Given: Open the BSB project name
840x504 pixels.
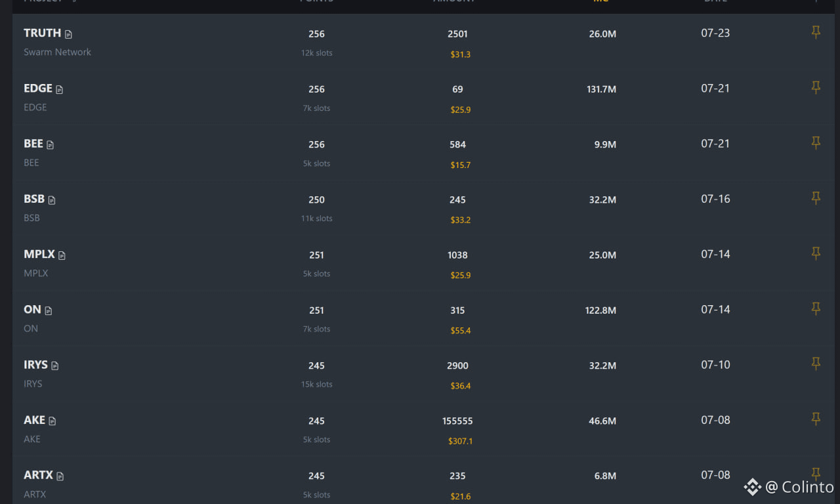Looking at the screenshot, I should click(34, 199).
